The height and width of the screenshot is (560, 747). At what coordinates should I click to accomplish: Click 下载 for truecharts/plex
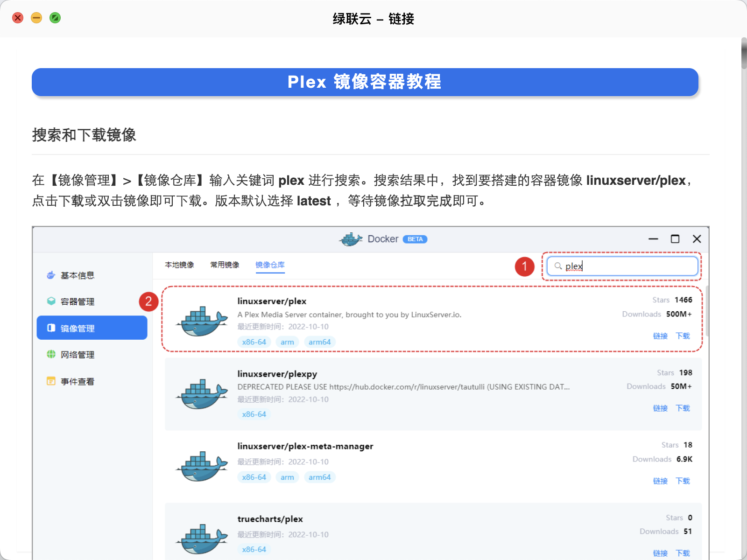[683, 553]
